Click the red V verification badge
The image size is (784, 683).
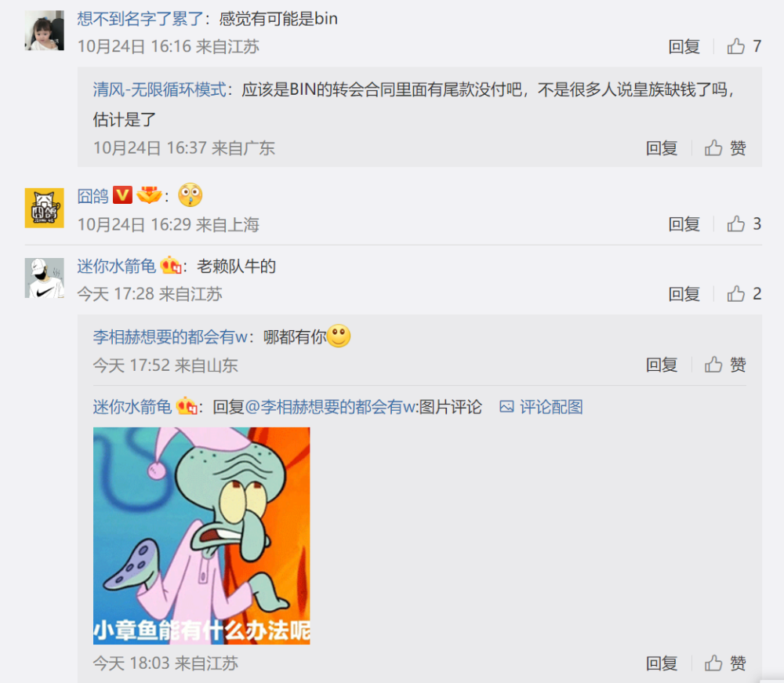tap(122, 195)
